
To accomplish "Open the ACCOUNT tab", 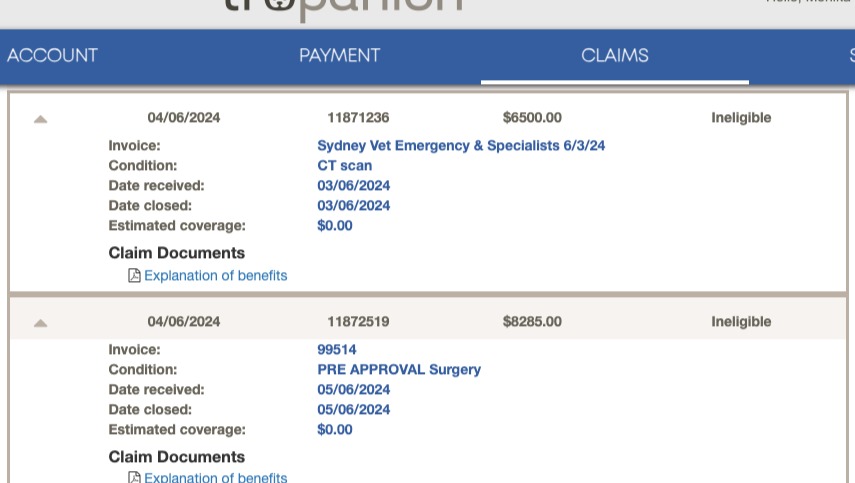I will (52, 55).
